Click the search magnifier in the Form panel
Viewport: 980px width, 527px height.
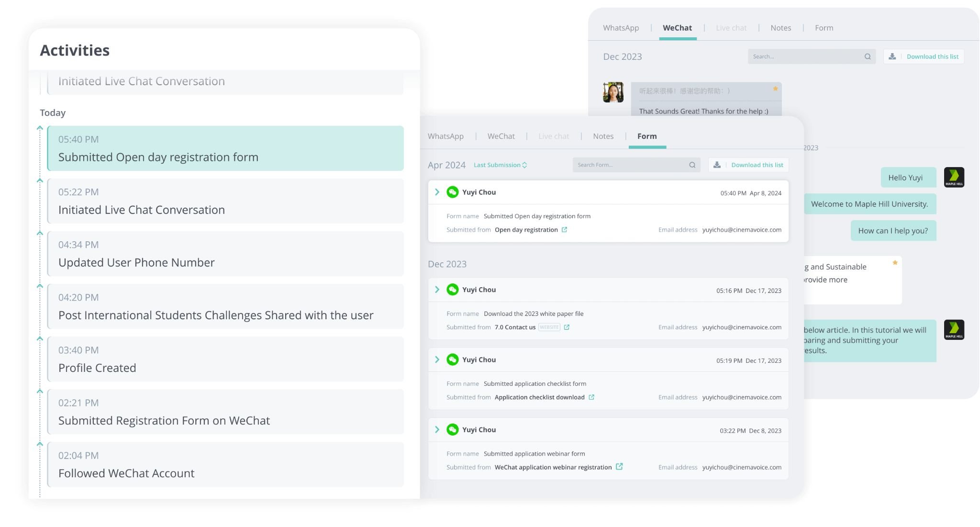tap(692, 165)
